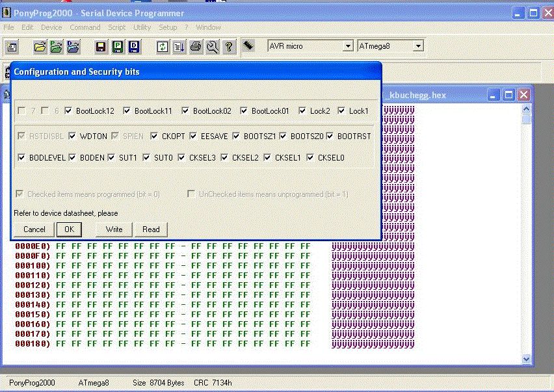Click the address 0000E0 hex row

pyautogui.click(x=215, y=246)
